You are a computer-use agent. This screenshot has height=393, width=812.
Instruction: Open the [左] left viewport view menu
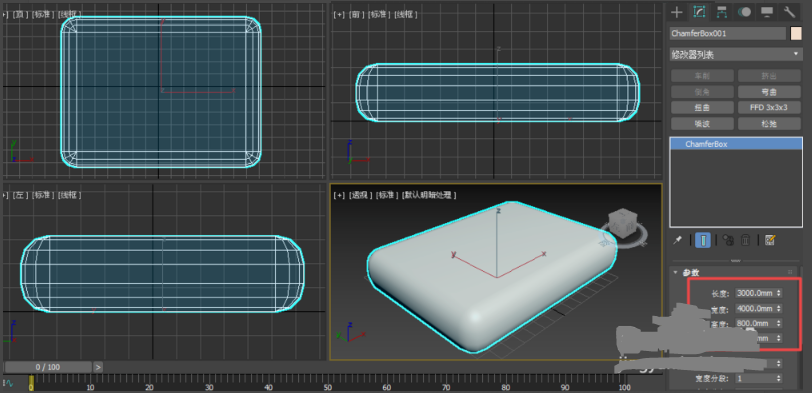[x=21, y=195]
